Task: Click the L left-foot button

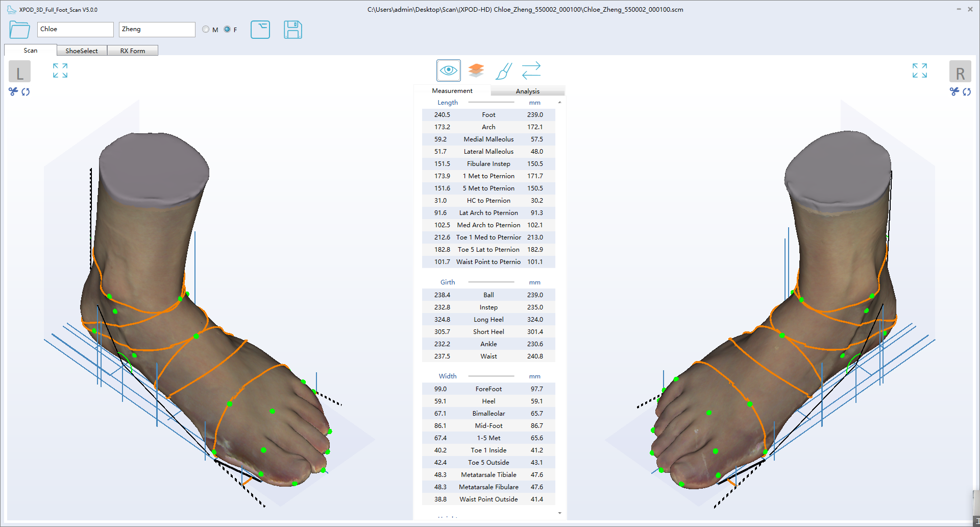Action: coord(19,71)
